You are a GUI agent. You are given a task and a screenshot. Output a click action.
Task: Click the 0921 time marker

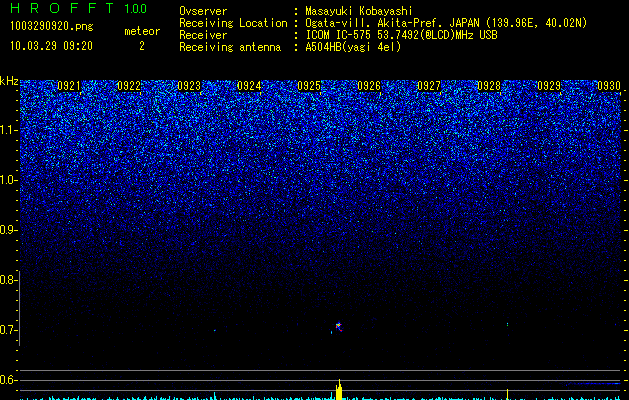69,86
